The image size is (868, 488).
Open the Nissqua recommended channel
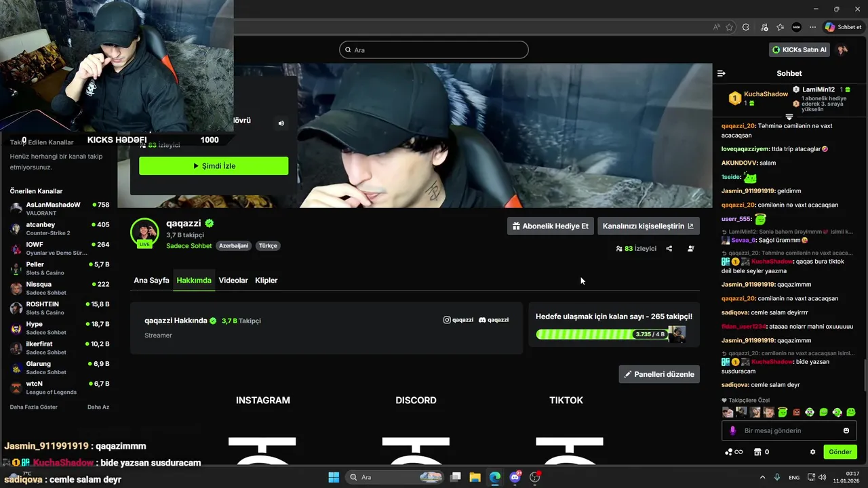(x=60, y=288)
